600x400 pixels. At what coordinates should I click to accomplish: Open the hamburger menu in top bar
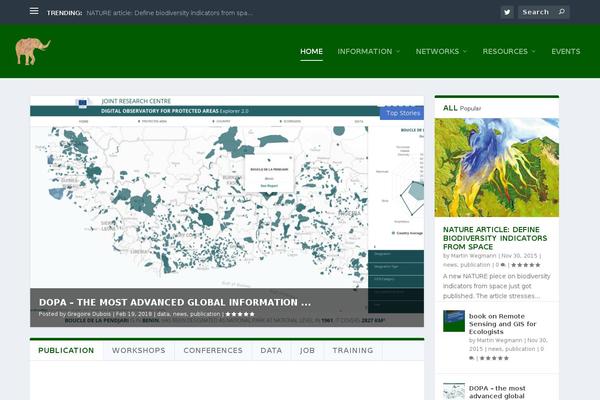(34, 11)
